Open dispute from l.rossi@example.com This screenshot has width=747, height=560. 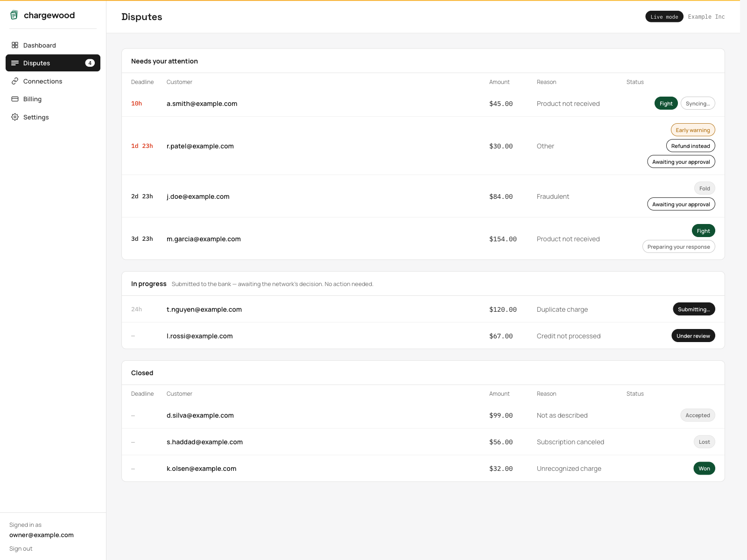[423, 336]
